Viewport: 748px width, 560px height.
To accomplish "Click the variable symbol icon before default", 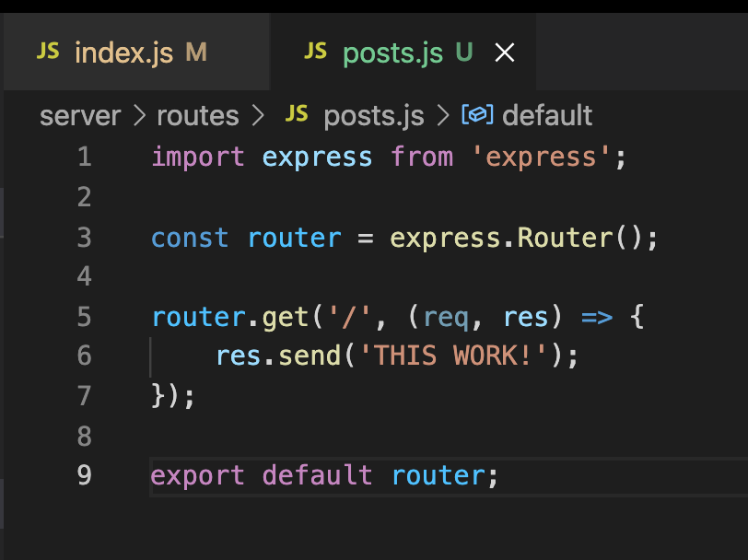I will pos(477,115).
